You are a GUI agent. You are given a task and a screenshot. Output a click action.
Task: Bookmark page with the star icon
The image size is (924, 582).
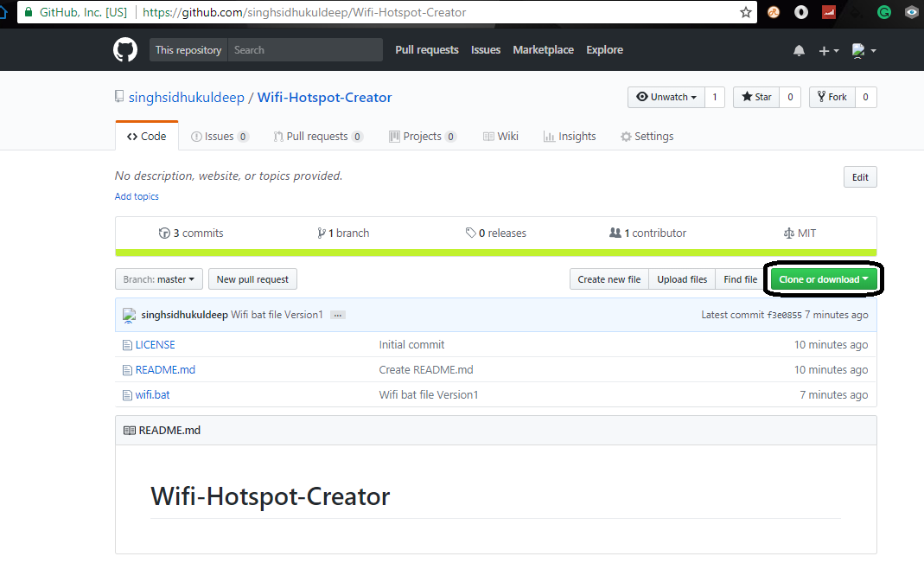coord(745,12)
